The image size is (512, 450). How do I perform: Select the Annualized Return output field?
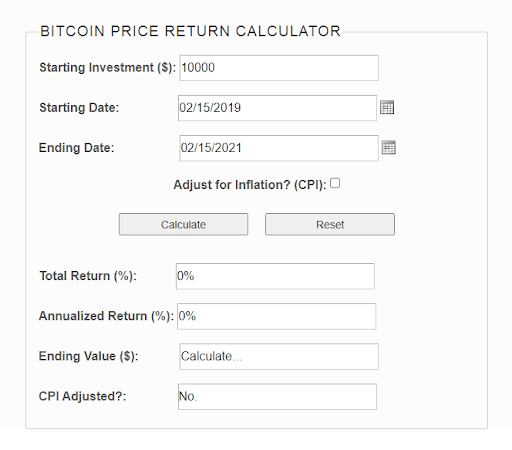(277, 316)
